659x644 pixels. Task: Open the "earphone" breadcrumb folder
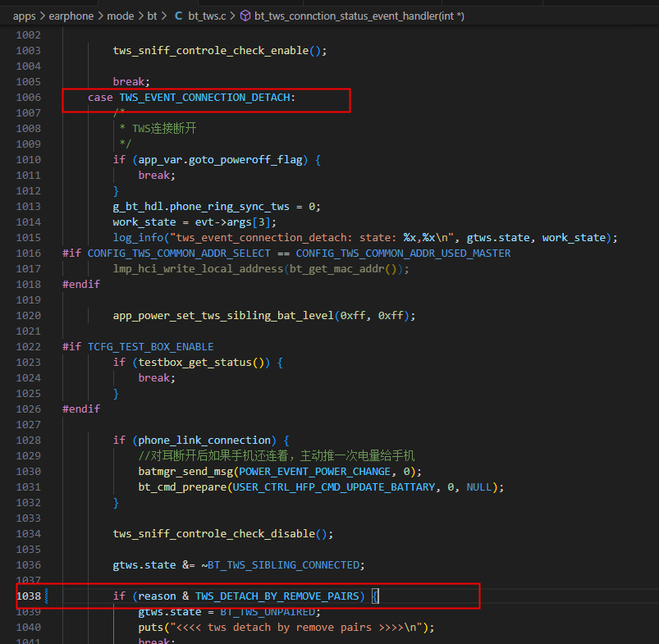[x=71, y=16]
